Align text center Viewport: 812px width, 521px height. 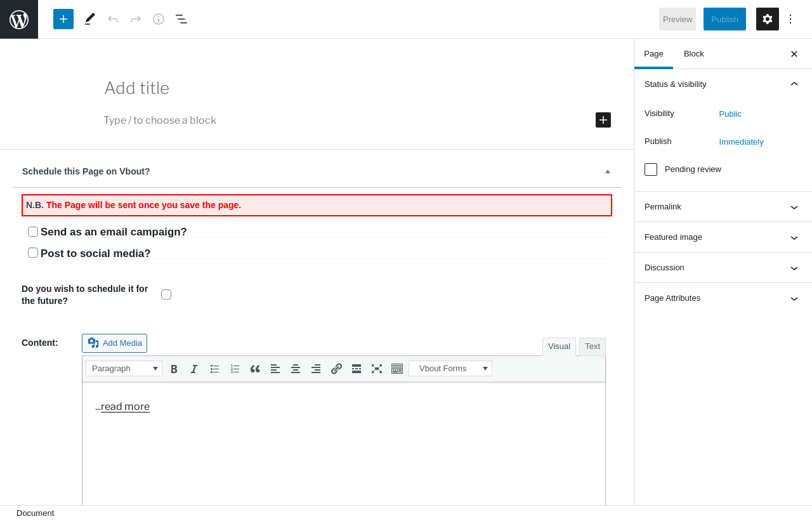click(296, 369)
